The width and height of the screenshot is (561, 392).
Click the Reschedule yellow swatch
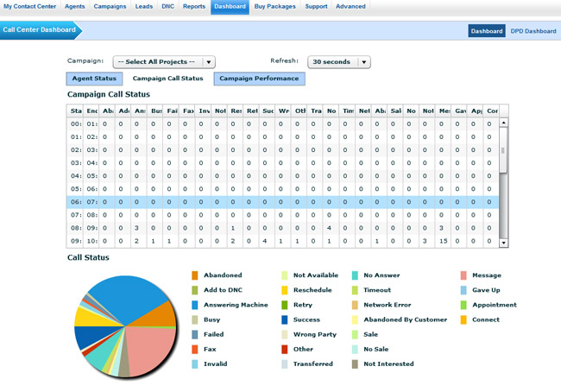285,290
